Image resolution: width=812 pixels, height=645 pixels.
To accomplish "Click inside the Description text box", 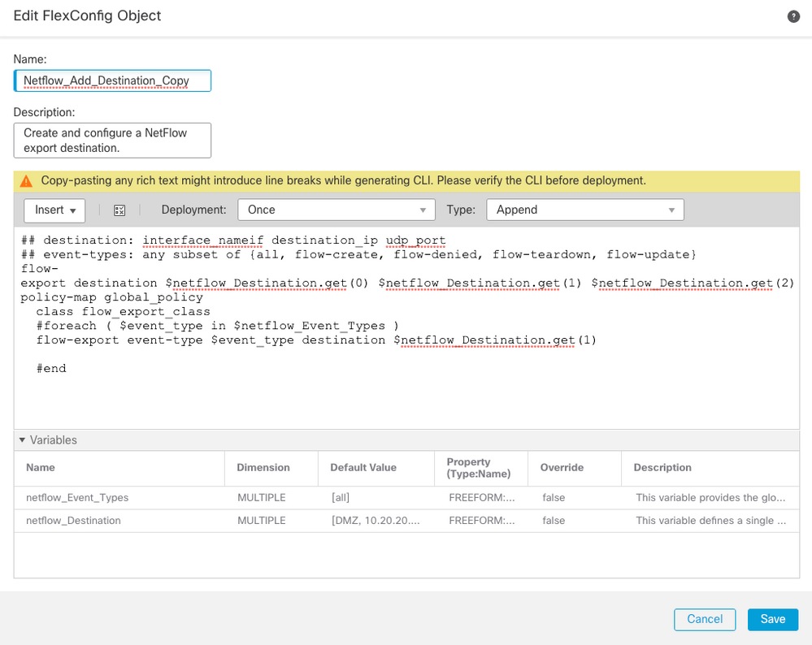I will click(x=112, y=140).
